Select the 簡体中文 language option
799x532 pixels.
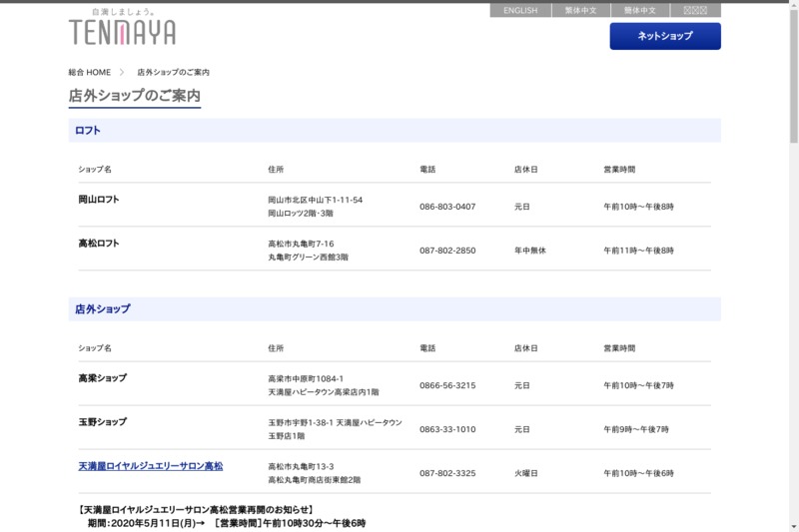coord(640,11)
